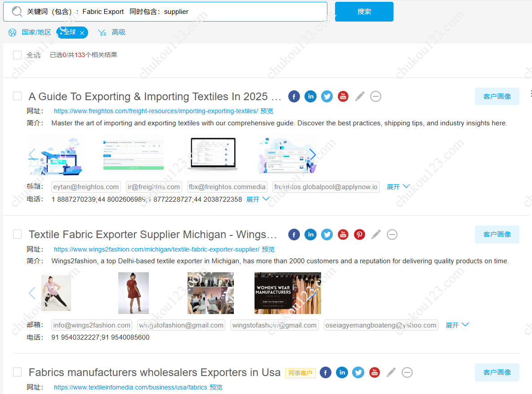Show previous images in the freightos gallery
532x394 pixels.
32,155
